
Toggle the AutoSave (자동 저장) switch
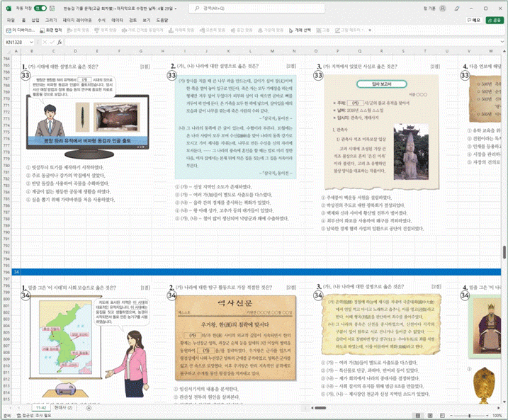click(x=40, y=8)
